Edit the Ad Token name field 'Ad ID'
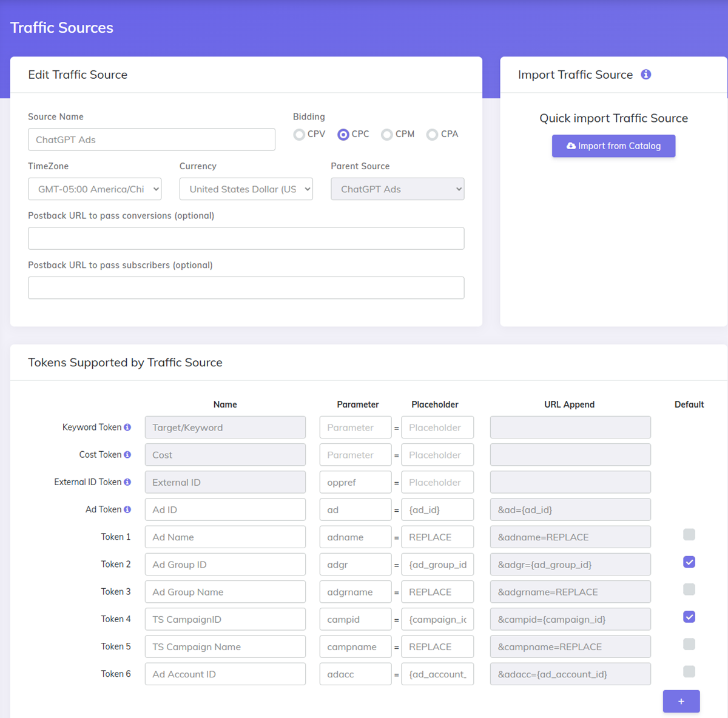The width and height of the screenshot is (728, 718). pos(225,509)
